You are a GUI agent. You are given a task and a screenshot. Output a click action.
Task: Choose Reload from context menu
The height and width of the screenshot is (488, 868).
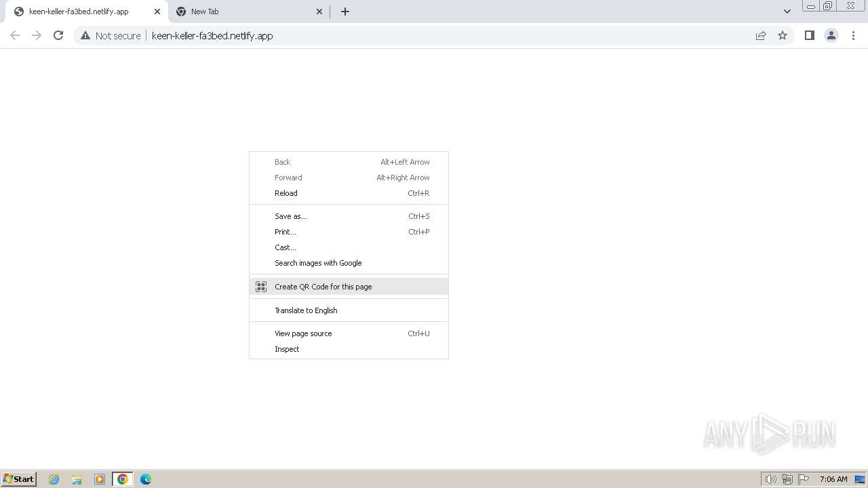pos(349,193)
